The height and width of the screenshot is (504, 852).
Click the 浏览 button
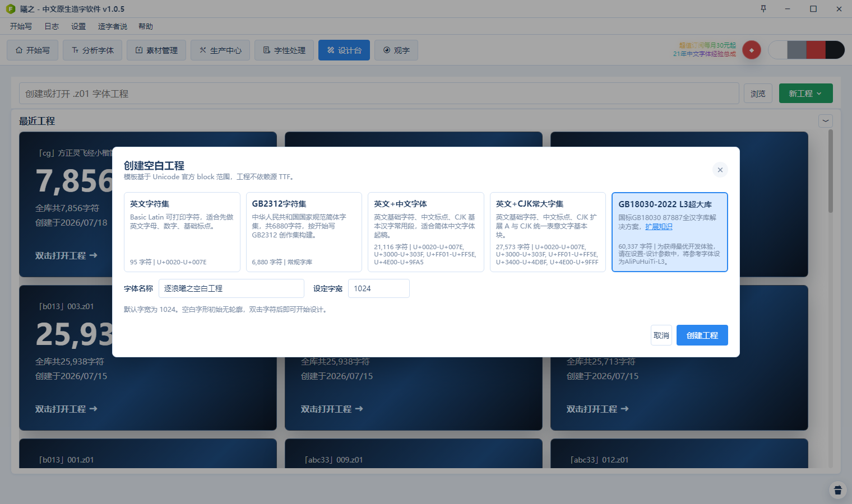pos(758,94)
